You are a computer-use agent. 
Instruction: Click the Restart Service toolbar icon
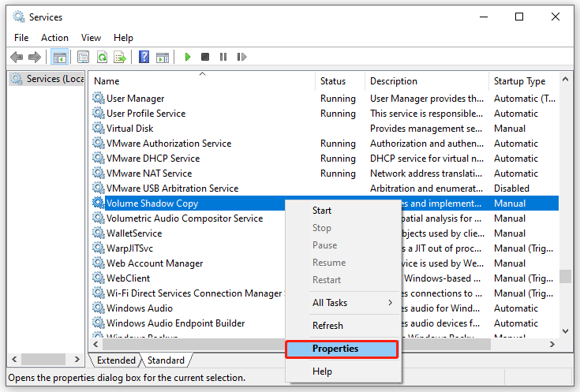point(241,57)
